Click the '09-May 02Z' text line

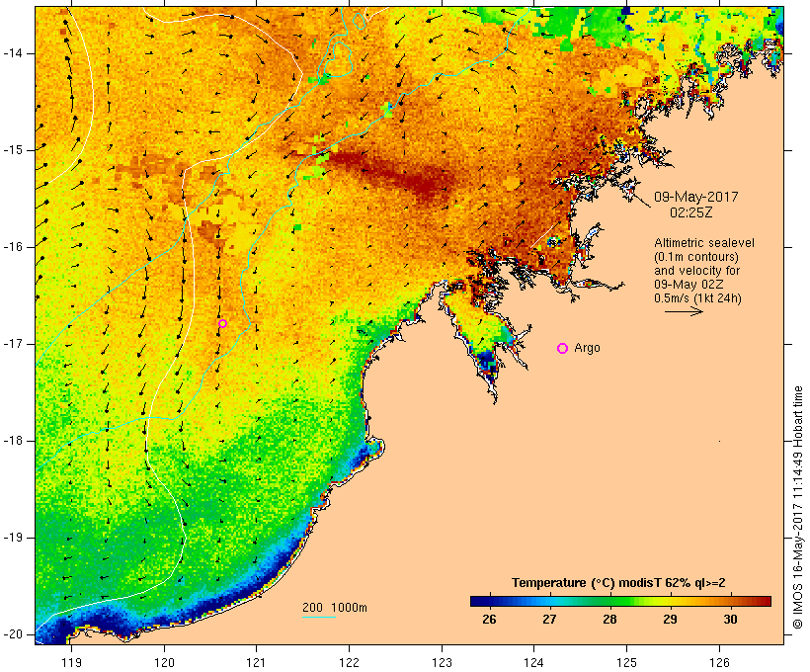pyautogui.click(x=688, y=285)
